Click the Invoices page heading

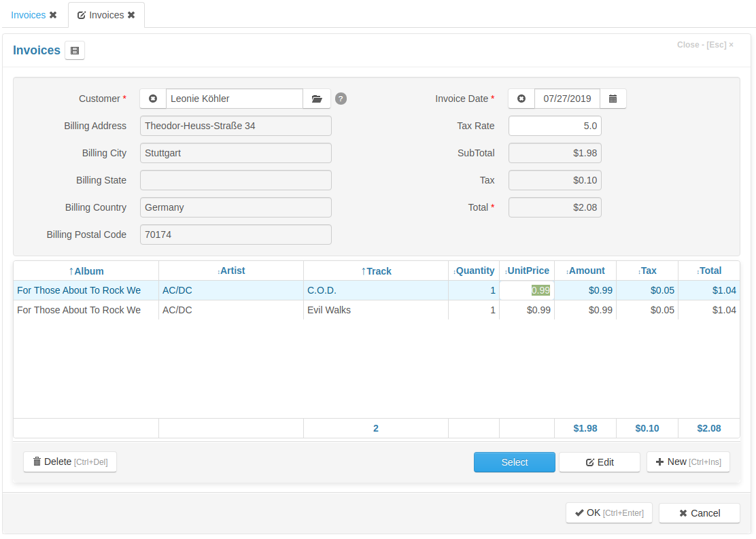tap(37, 50)
